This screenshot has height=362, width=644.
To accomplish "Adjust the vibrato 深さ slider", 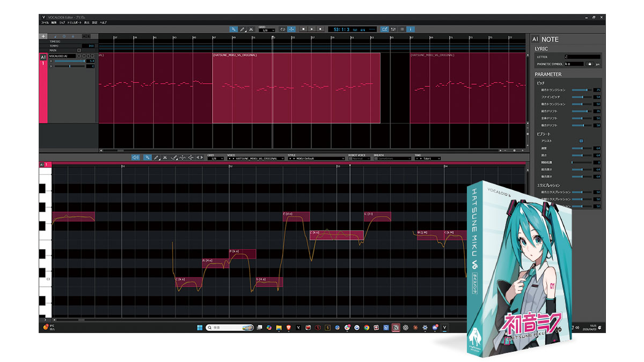I will (x=582, y=156).
